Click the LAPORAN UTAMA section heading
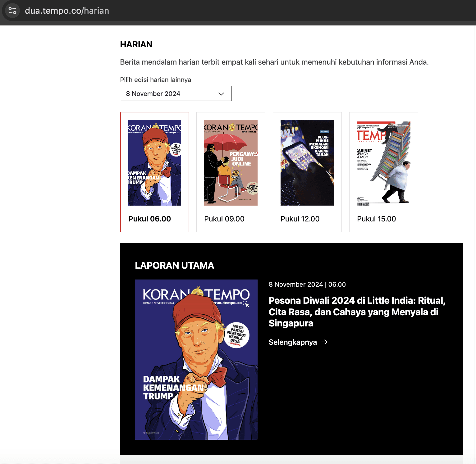Screen dimensions: 476x464 [175, 266]
